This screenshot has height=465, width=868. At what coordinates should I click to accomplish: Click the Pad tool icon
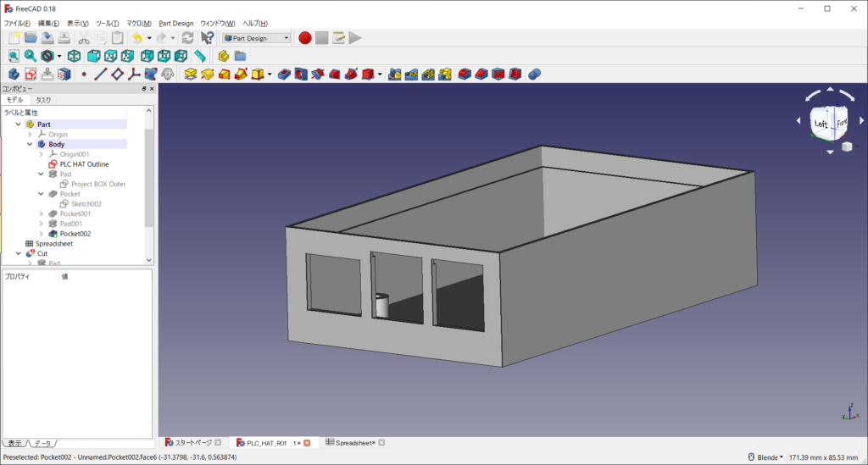[191, 75]
